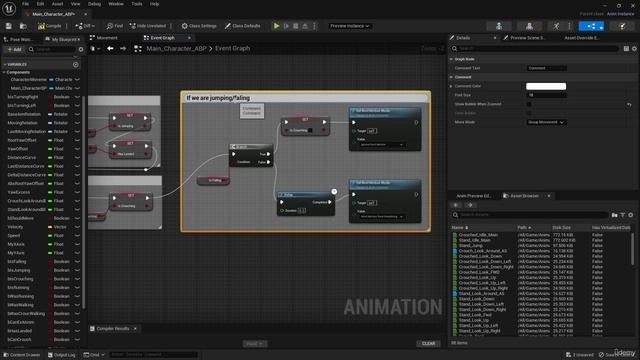Screen dimensions: 640x360
Task: Open the Diff dropdown in the toolbar
Action: [x=85, y=26]
